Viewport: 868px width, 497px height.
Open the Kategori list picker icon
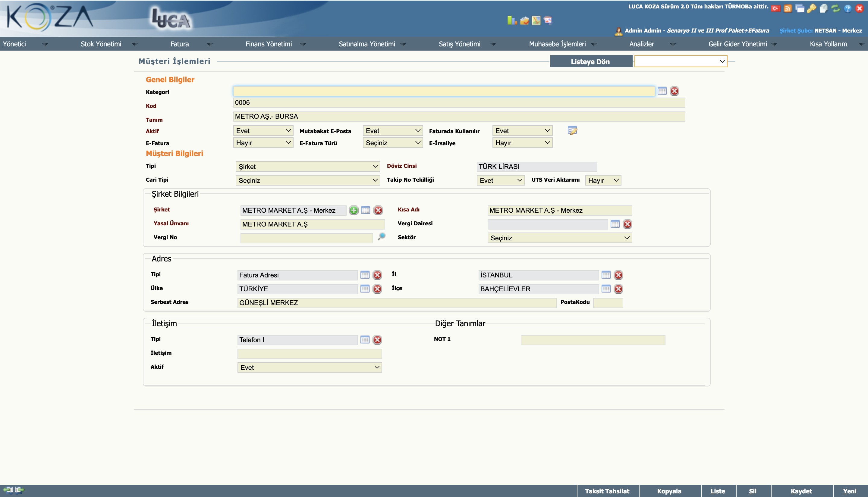click(662, 91)
